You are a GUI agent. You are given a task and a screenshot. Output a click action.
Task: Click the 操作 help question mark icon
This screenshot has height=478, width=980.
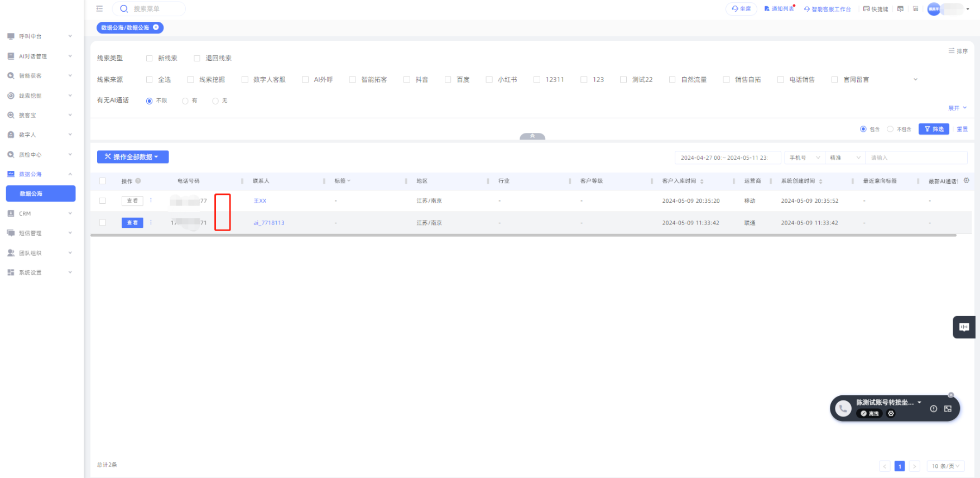[138, 181]
